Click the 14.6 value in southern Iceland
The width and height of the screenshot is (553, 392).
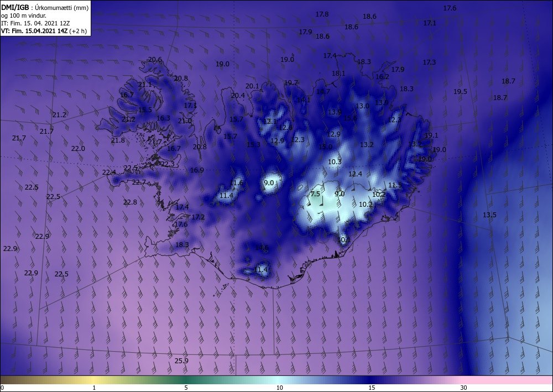pyautogui.click(x=262, y=248)
